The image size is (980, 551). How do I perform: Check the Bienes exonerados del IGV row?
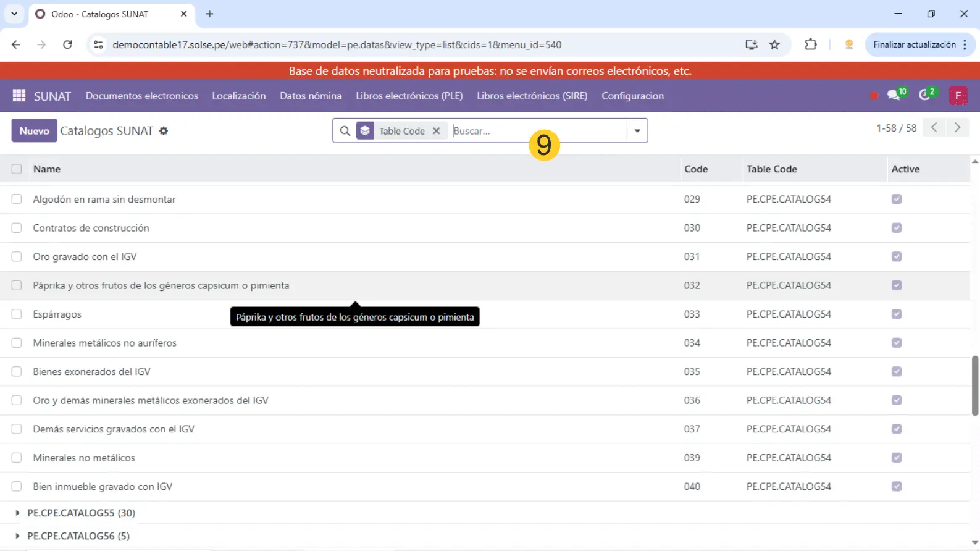click(x=17, y=372)
